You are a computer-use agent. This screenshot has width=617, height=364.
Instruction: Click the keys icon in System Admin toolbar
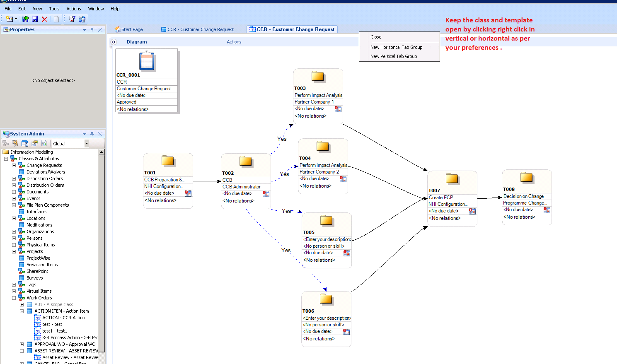click(15, 143)
